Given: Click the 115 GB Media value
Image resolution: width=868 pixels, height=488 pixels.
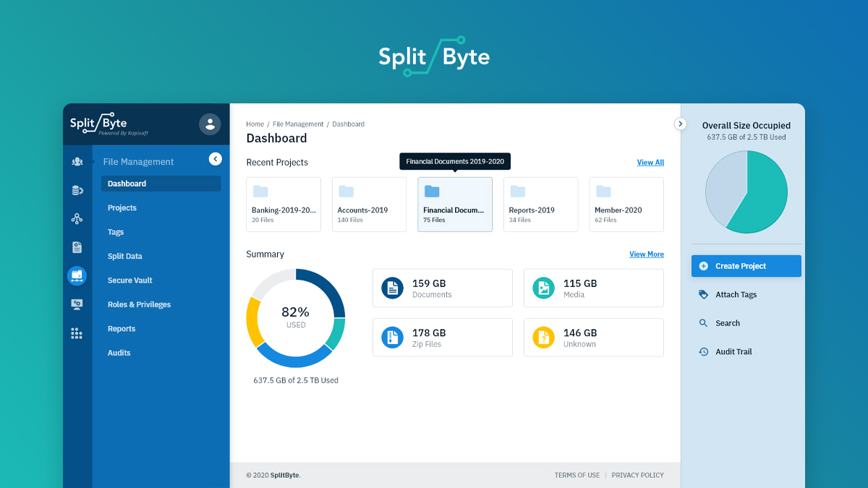Looking at the screenshot, I should pos(580,283).
